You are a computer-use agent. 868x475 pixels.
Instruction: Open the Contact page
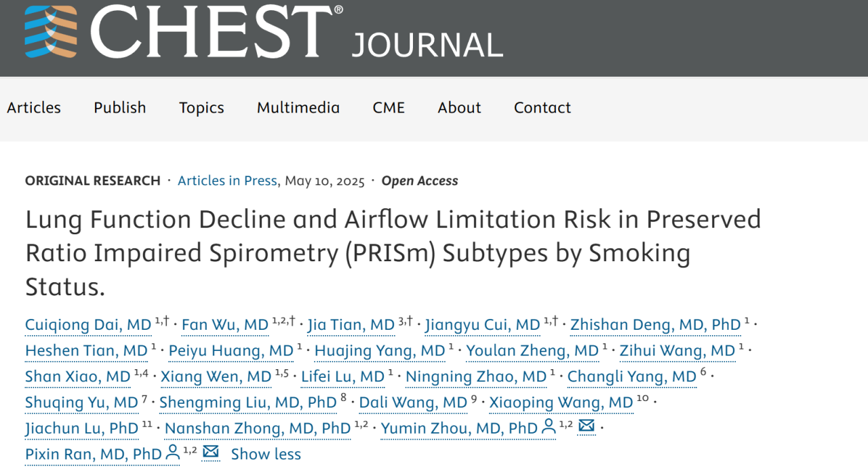tap(542, 108)
